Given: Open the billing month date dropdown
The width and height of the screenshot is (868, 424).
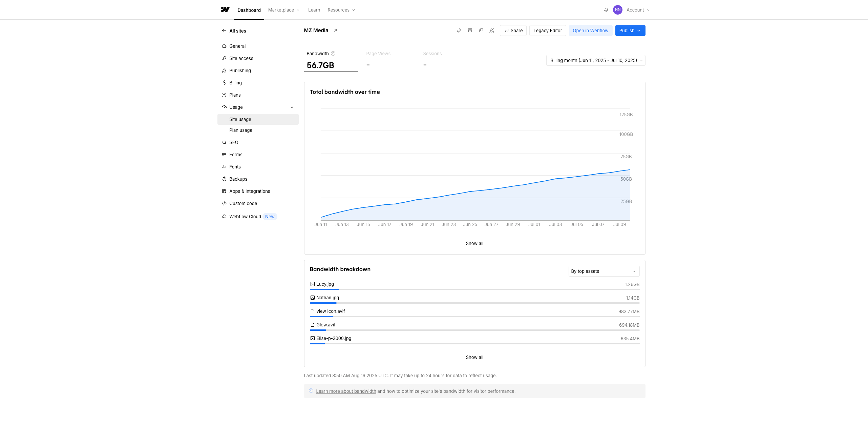Looking at the screenshot, I should tap(595, 60).
